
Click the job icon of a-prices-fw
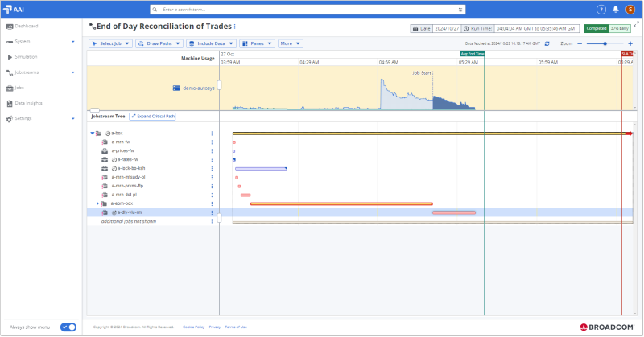point(105,150)
